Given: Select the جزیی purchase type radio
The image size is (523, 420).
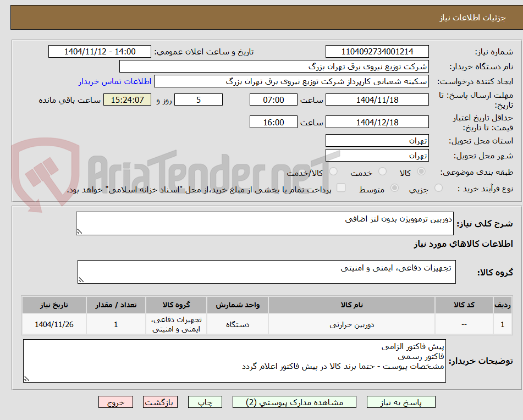Looking at the screenshot, I should pos(438,187).
